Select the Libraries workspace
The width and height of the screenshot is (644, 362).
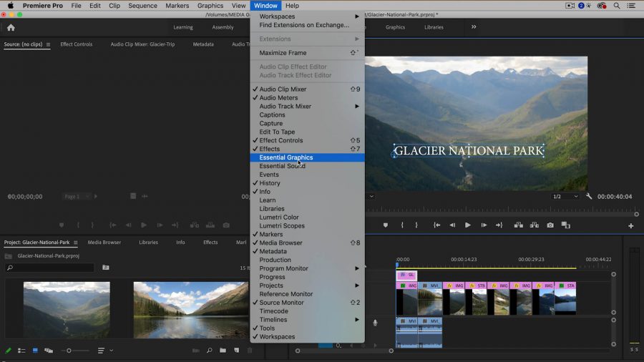pos(434,27)
